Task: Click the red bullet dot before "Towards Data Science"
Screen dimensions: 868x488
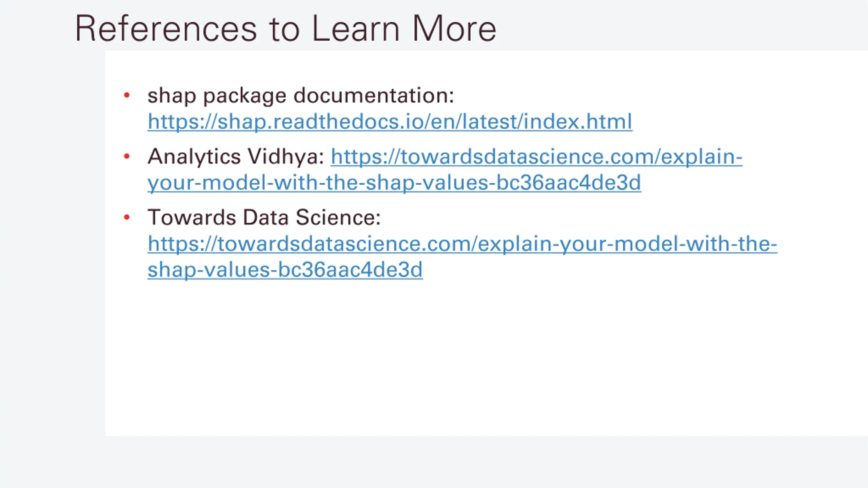Action: pos(127,217)
